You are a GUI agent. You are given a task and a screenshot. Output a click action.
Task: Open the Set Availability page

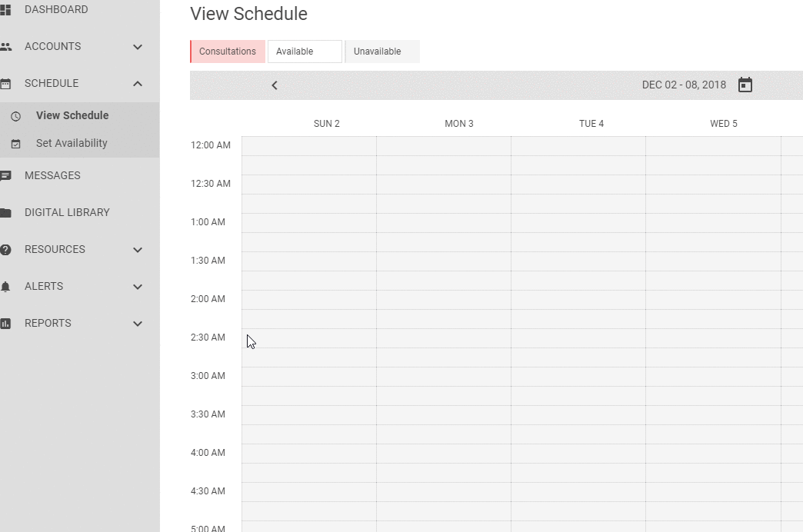(x=72, y=143)
